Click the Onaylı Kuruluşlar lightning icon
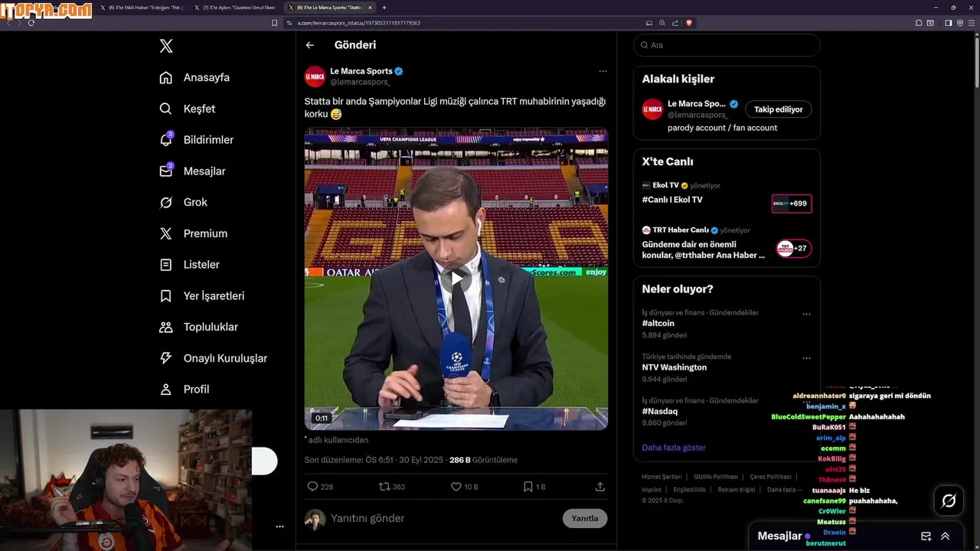The height and width of the screenshot is (551, 980). [x=165, y=358]
